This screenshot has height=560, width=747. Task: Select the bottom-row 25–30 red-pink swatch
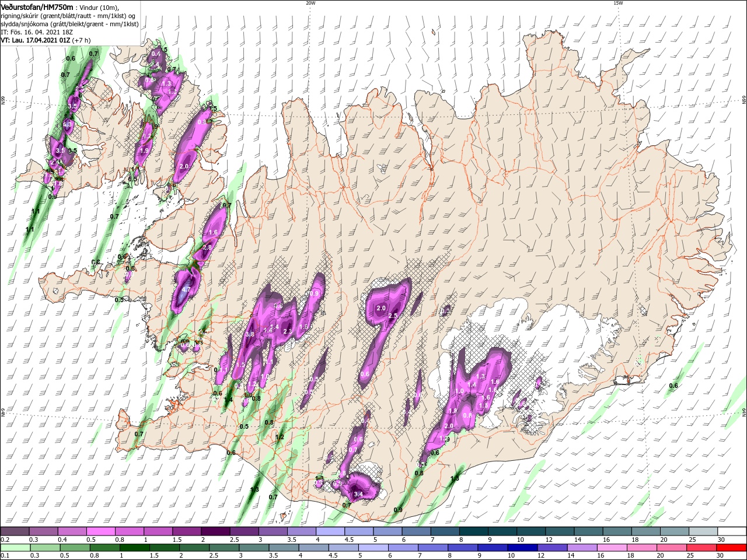(703, 548)
